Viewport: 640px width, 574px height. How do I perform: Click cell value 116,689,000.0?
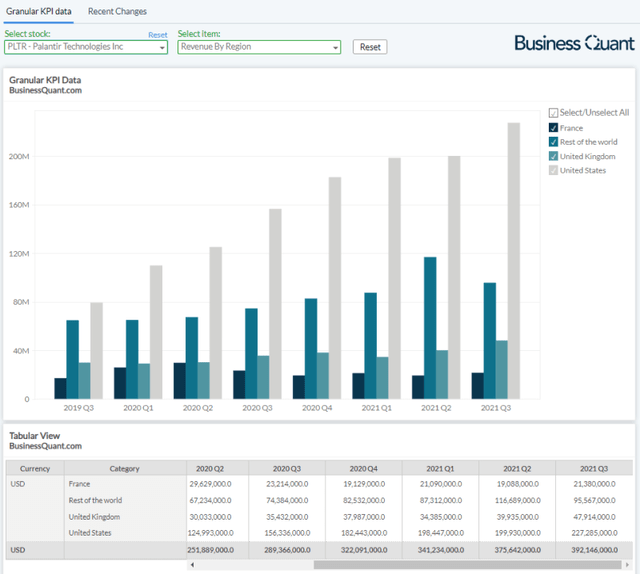coord(518,501)
